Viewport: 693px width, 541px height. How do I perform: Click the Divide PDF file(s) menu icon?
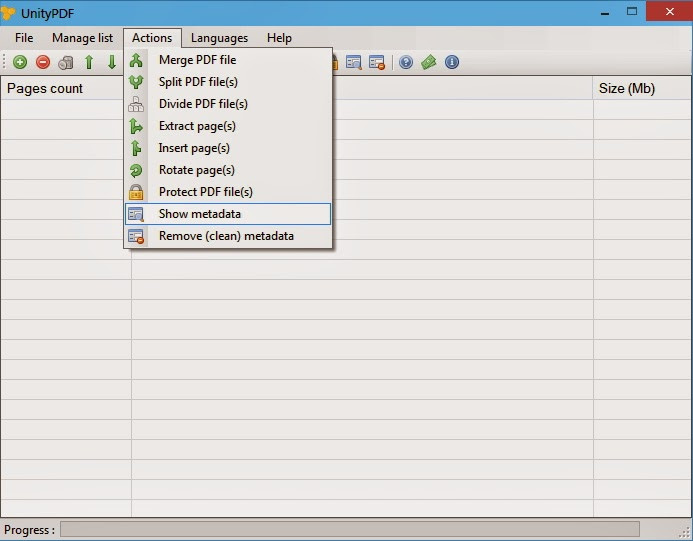pos(136,104)
